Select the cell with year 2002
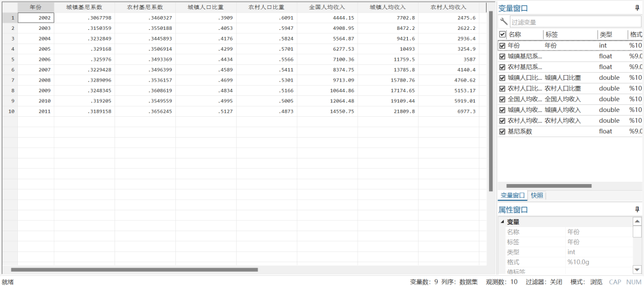644x286 pixels. tap(36, 18)
